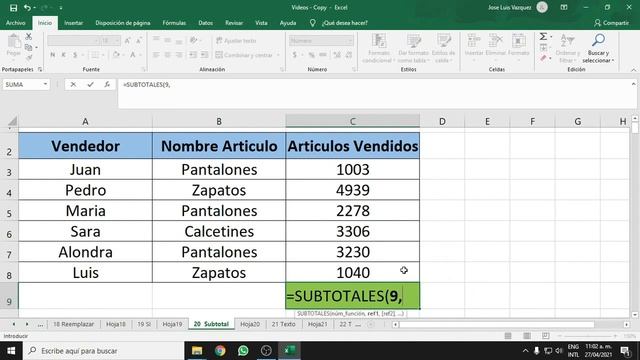Collapse the ribbon with the chevron

pyautogui.click(x=633, y=70)
